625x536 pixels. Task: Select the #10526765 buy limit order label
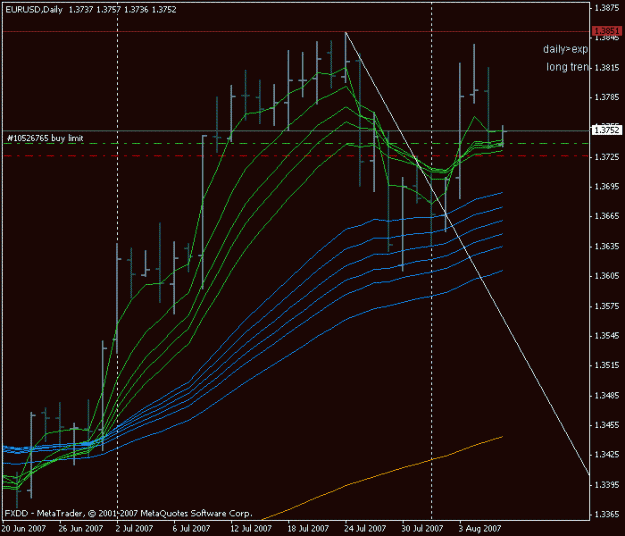click(x=45, y=138)
